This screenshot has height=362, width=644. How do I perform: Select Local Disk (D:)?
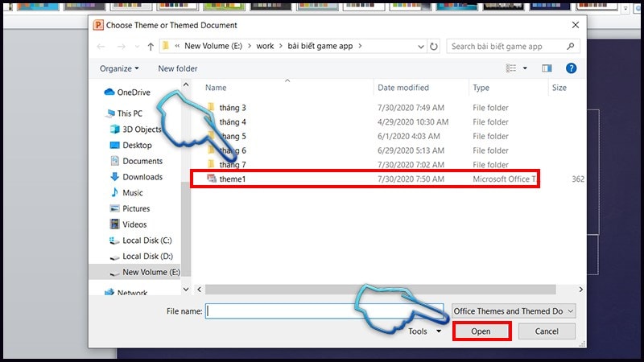tap(141, 256)
